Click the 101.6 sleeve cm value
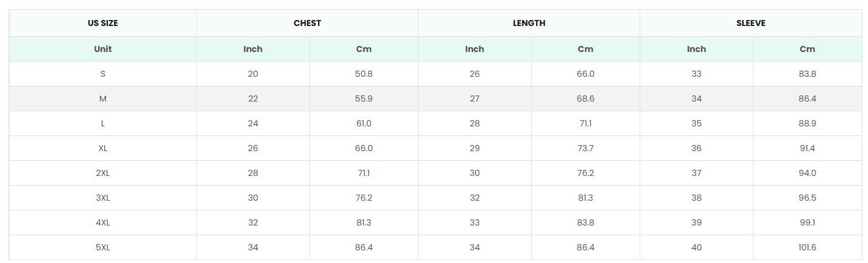The image size is (868, 263). coord(807,247)
